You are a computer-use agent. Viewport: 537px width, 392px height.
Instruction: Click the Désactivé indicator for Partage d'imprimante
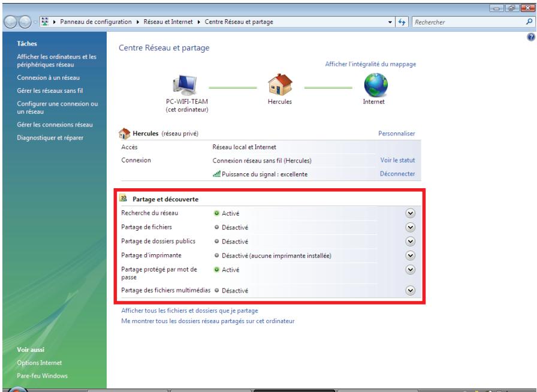point(216,255)
